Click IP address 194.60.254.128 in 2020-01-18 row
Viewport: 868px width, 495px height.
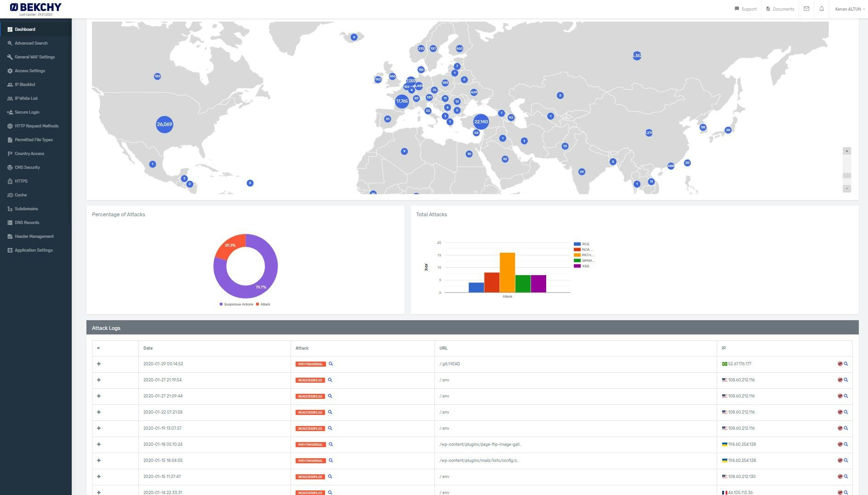pyautogui.click(x=742, y=444)
